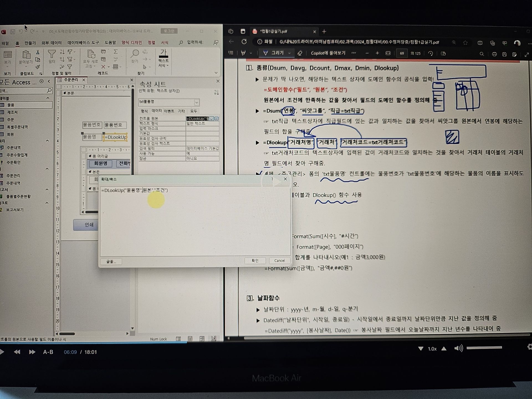This screenshot has height=399, width=532.
Task: Click the PDF search magnifier icon
Action: (482, 54)
